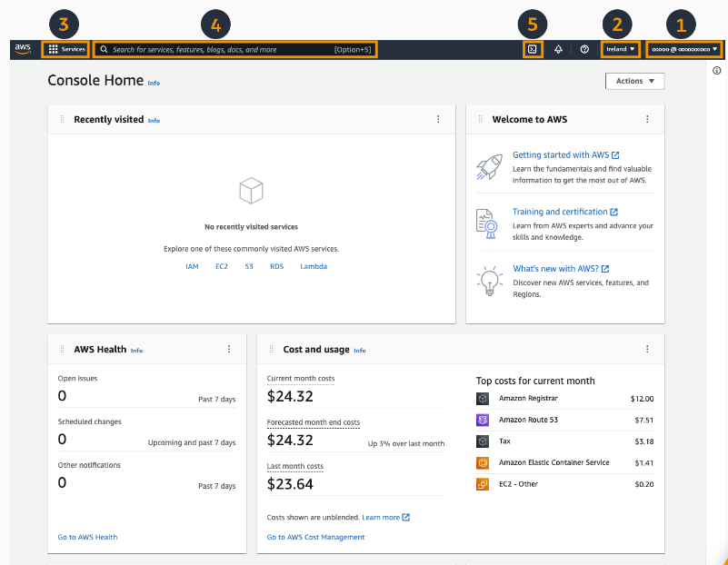This screenshot has height=565, width=728.
Task: Open AWS Health widget options menu
Action: pos(229,349)
